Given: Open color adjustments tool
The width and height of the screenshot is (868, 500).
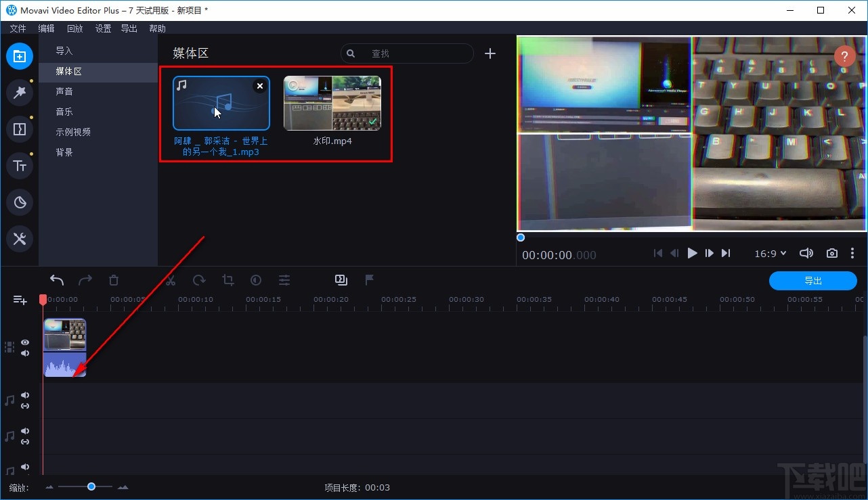Looking at the screenshot, I should (256, 280).
